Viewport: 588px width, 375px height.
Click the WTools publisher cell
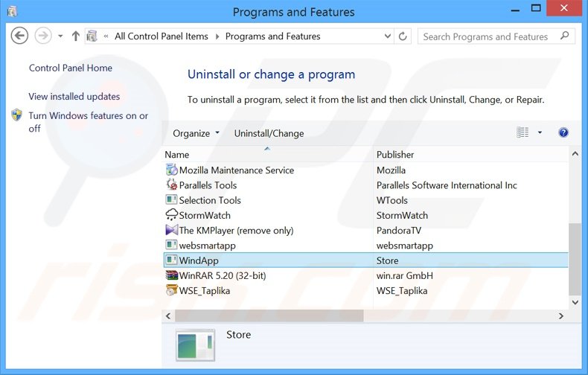tap(392, 200)
